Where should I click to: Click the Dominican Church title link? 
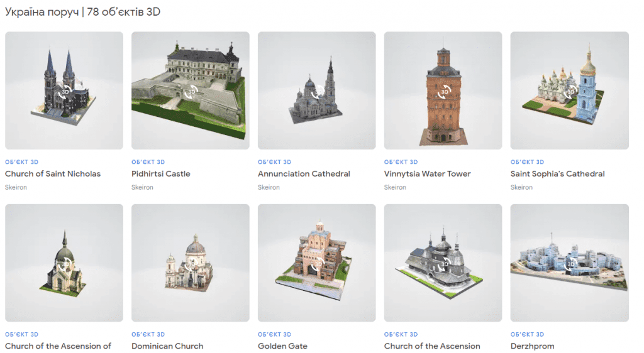pos(167,346)
